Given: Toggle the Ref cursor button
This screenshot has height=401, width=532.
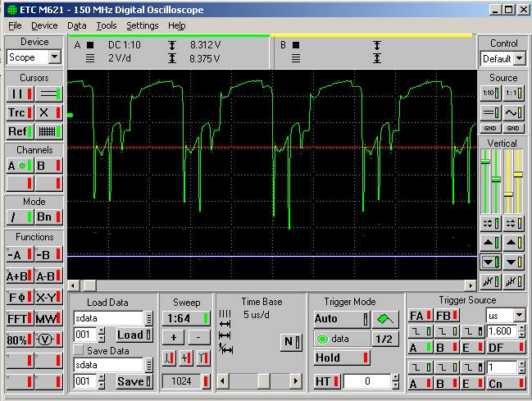Looking at the screenshot, I should 20,131.
